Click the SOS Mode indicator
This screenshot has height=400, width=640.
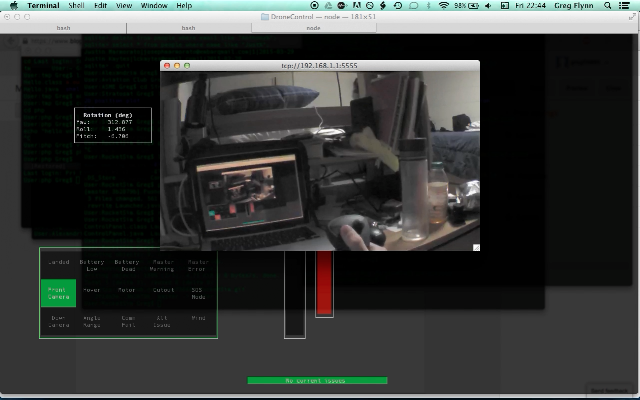click(198, 293)
